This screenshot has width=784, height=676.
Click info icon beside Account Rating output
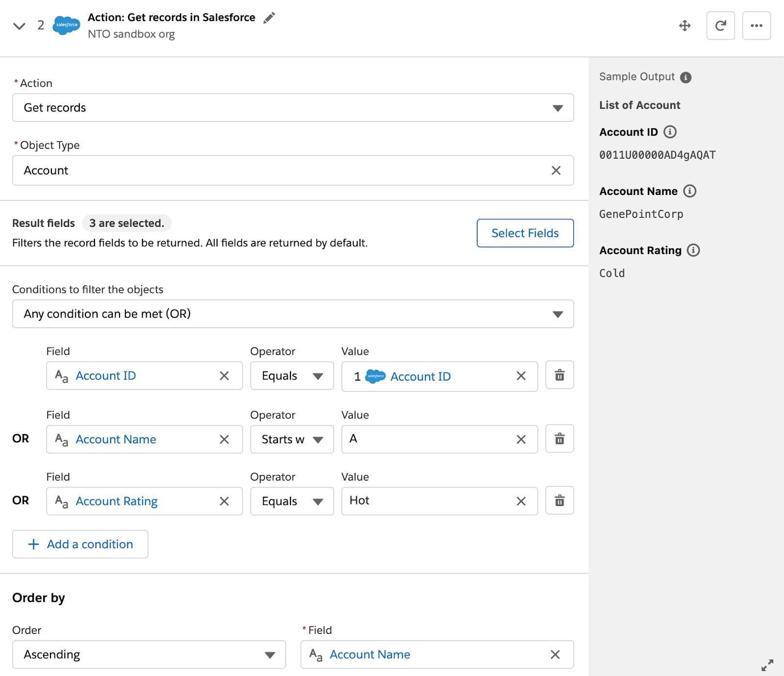click(693, 250)
